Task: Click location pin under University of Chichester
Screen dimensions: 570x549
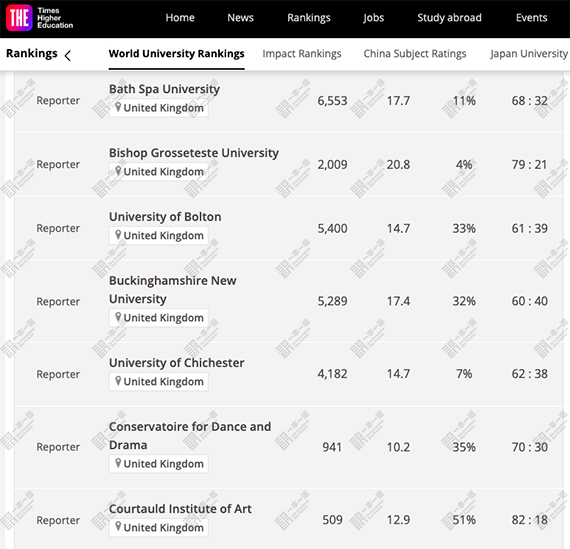Action: [118, 381]
